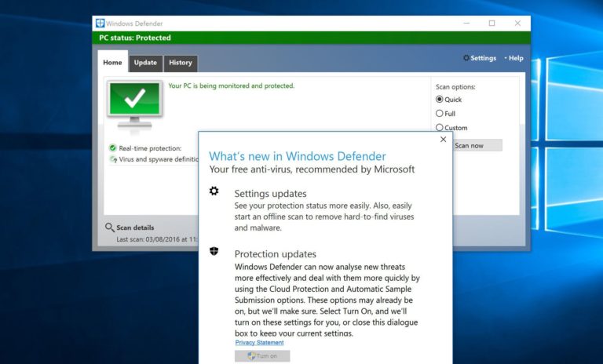Select the Quick scan option
603x364 pixels.
[x=440, y=100]
